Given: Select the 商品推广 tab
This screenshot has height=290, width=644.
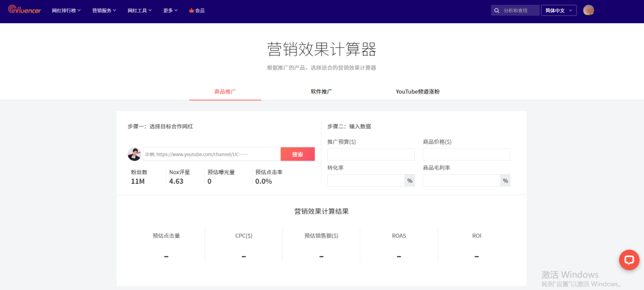Looking at the screenshot, I should 225,92.
